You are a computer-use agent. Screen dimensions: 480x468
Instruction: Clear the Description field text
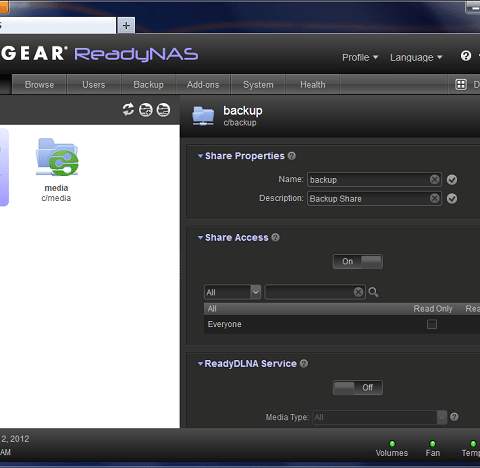click(434, 199)
